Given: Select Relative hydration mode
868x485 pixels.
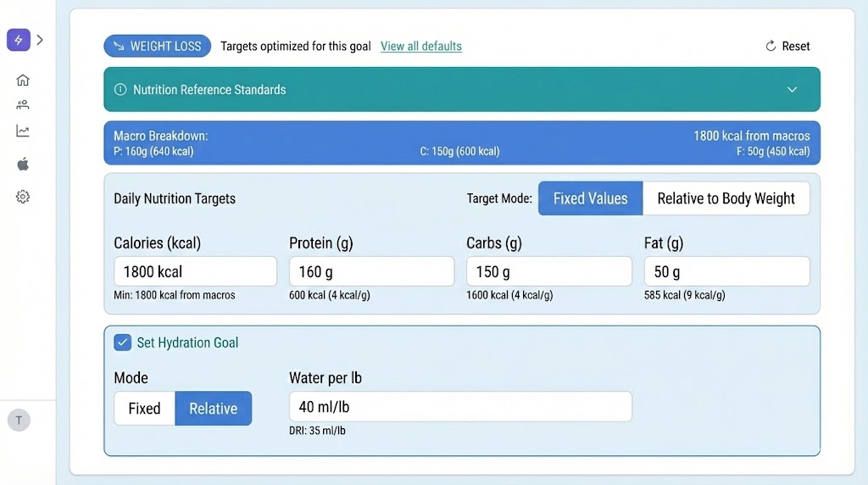Looking at the screenshot, I should click(213, 408).
